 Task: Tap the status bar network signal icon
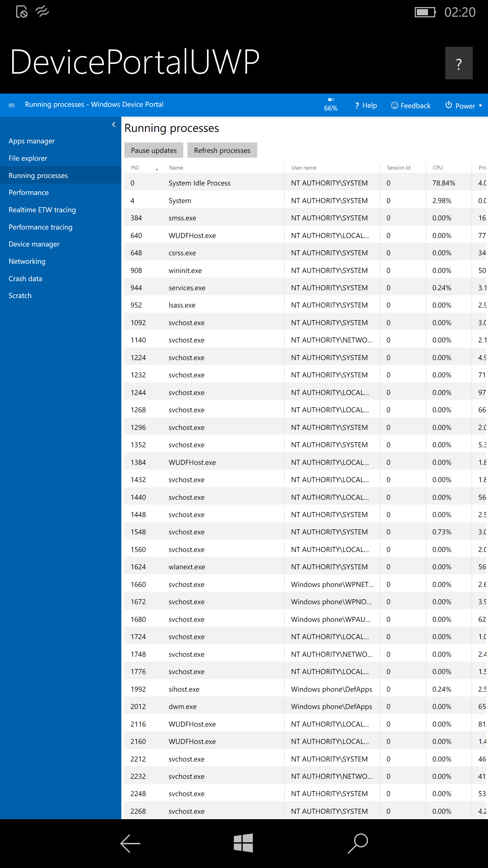click(42, 12)
